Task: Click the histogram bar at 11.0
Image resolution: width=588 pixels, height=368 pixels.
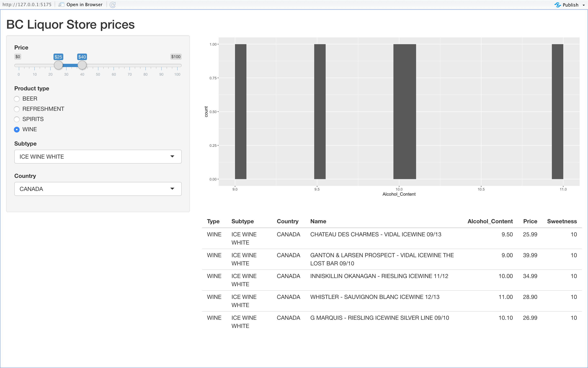Action: click(557, 112)
